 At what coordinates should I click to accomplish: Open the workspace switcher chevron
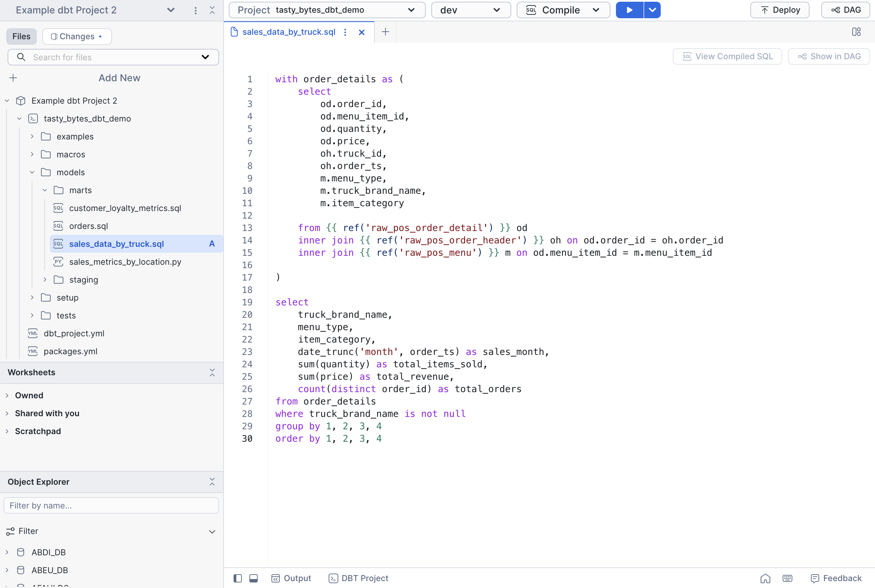[171, 10]
